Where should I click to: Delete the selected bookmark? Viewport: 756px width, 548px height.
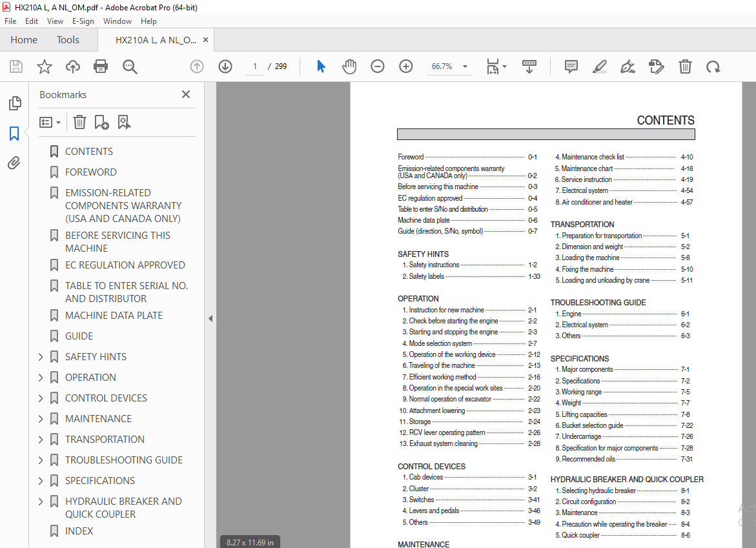79,122
